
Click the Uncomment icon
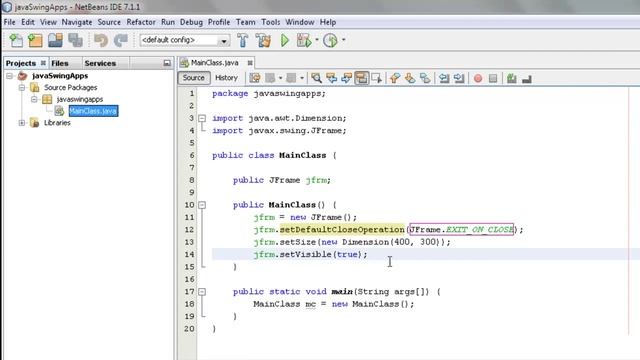[527, 78]
